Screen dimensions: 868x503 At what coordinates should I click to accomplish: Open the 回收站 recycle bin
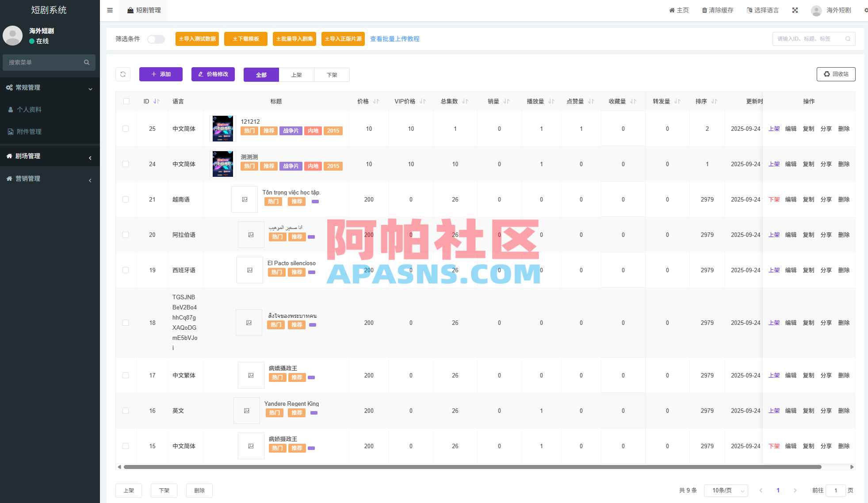(x=835, y=74)
